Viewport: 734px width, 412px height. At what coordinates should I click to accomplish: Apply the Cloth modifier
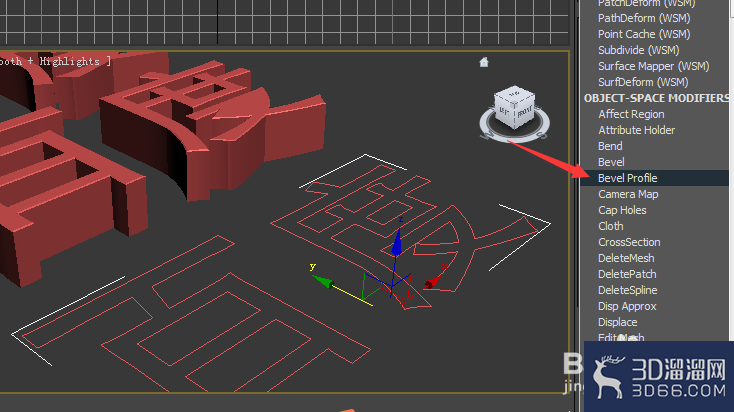pyautogui.click(x=610, y=226)
